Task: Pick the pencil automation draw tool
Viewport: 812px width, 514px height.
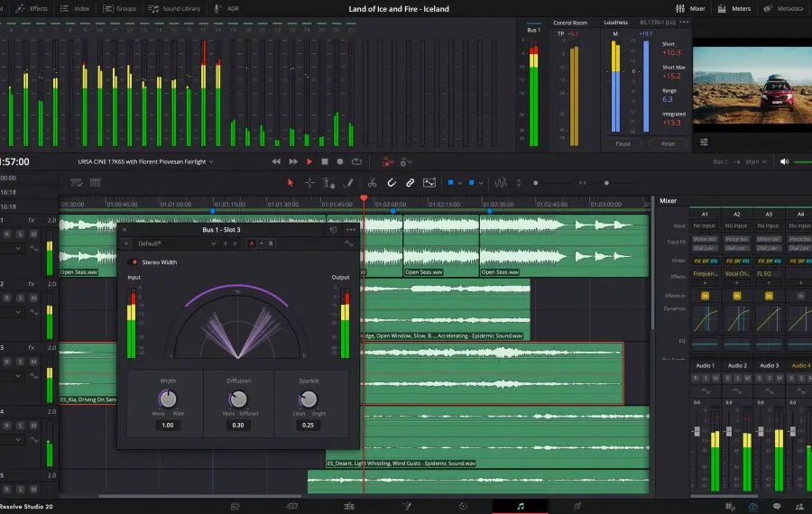Action: pos(348,183)
